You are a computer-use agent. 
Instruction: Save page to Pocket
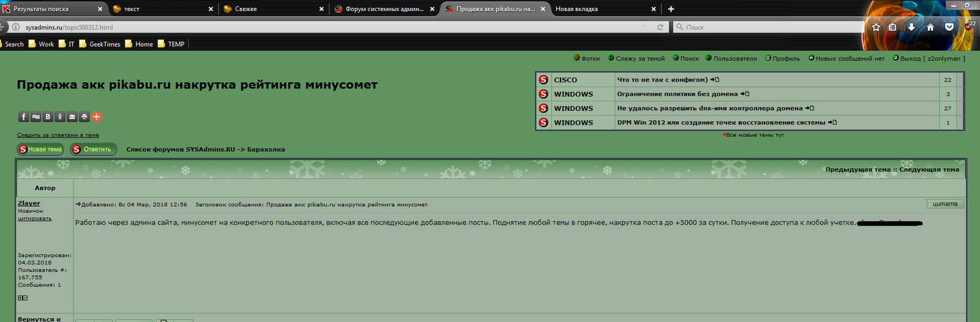pos(949,27)
